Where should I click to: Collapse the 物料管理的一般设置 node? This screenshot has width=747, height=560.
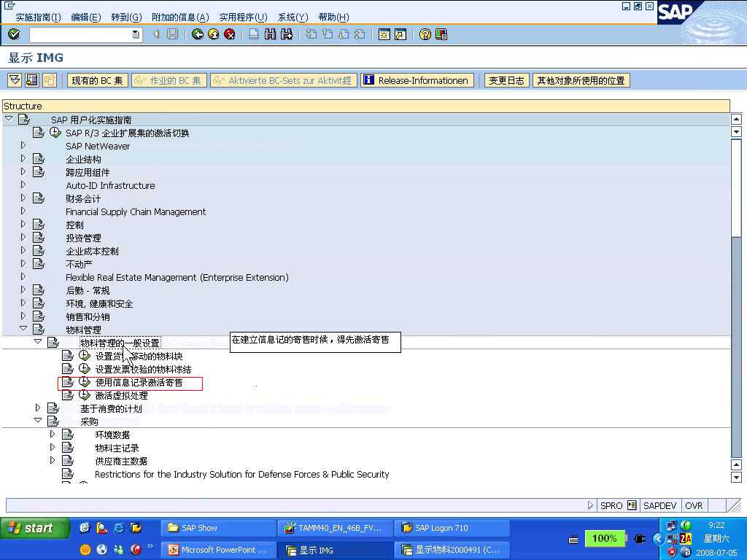click(x=38, y=341)
